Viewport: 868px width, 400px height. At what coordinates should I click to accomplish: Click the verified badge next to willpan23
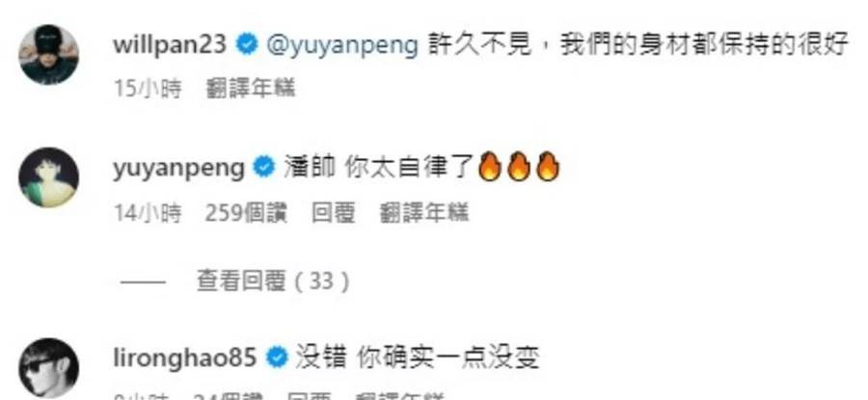click(x=247, y=44)
